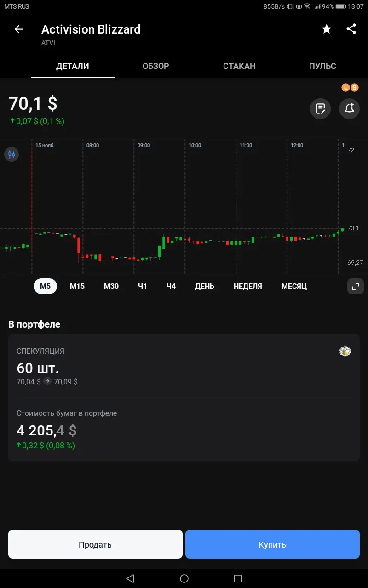This screenshot has width=368, height=588.
Task: Add Activision Blizzard to favorites star
Action: 327,29
